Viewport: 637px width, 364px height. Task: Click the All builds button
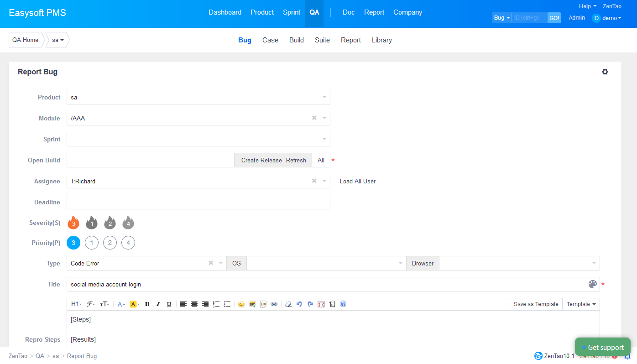tap(321, 160)
